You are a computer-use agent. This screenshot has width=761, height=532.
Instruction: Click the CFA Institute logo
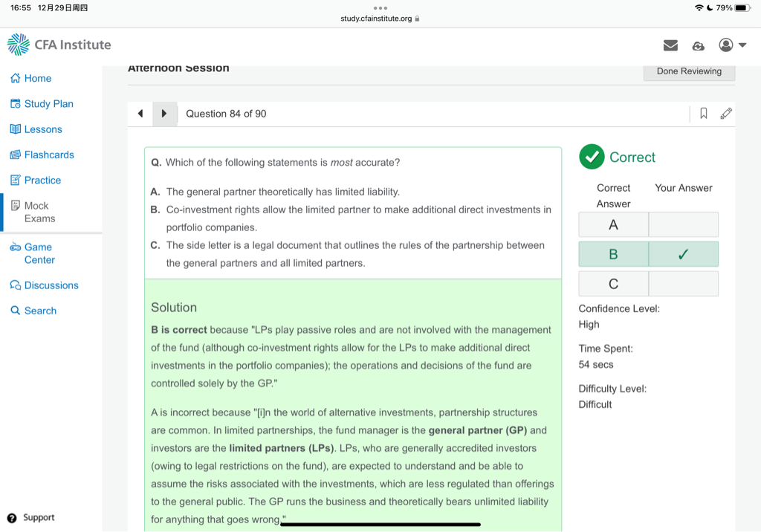pos(59,45)
